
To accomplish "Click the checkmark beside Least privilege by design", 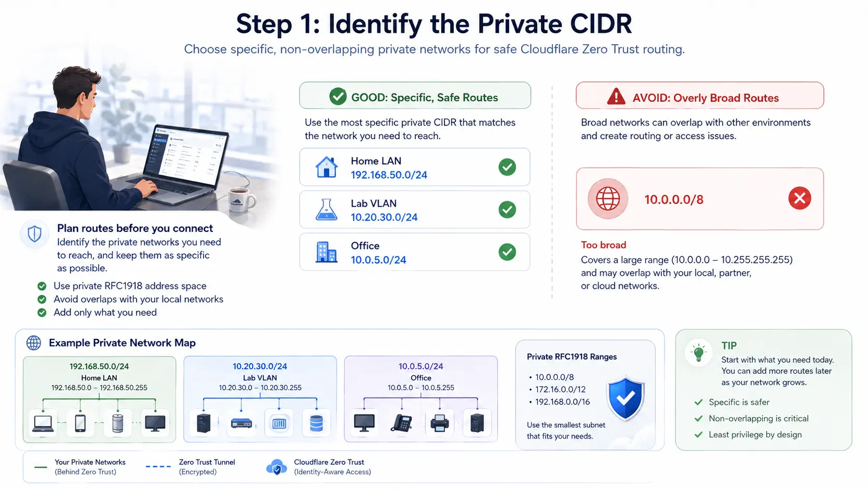I will pos(699,434).
